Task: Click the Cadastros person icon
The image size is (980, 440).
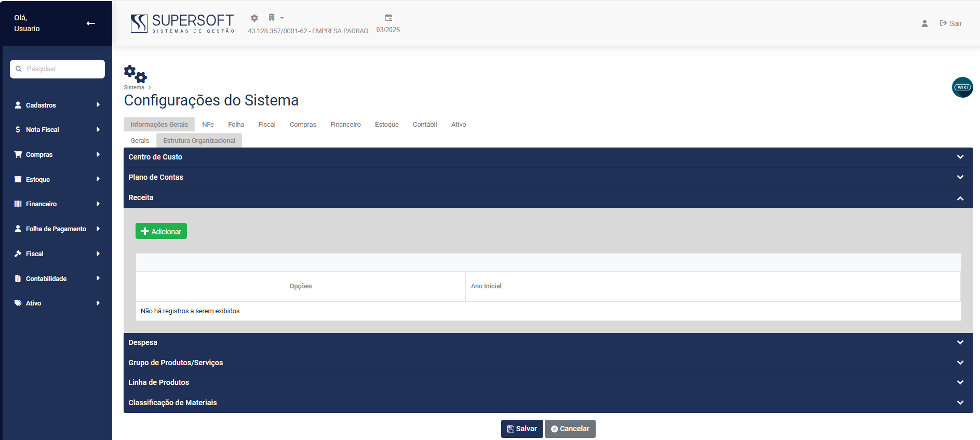Action: pyautogui.click(x=18, y=105)
